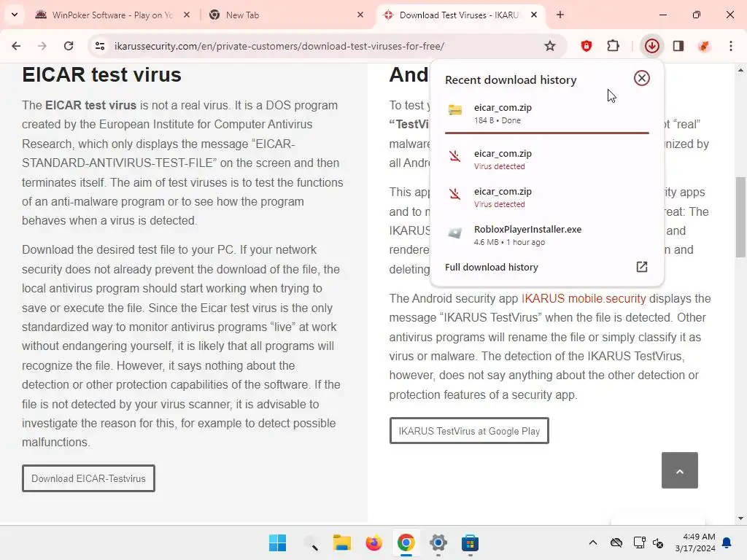747x560 pixels.
Task: Click the scrollbar down arrow
Action: click(x=740, y=518)
